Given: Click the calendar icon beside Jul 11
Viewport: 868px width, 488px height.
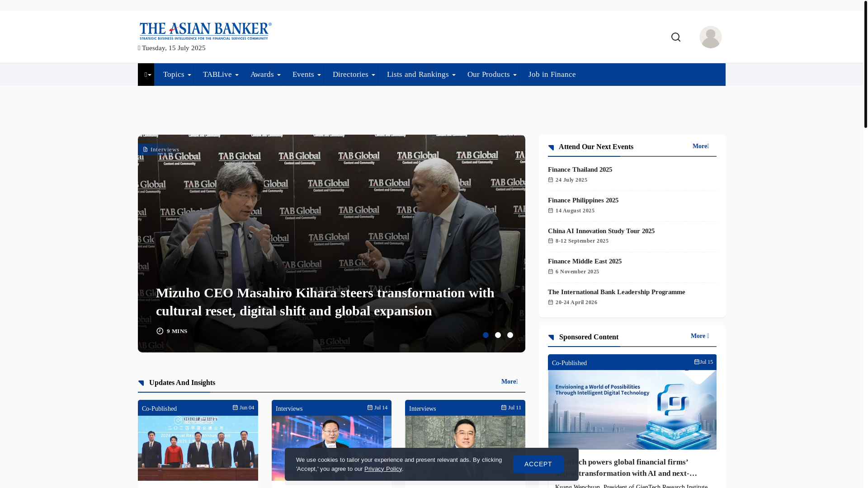Looking at the screenshot, I should [x=504, y=408].
